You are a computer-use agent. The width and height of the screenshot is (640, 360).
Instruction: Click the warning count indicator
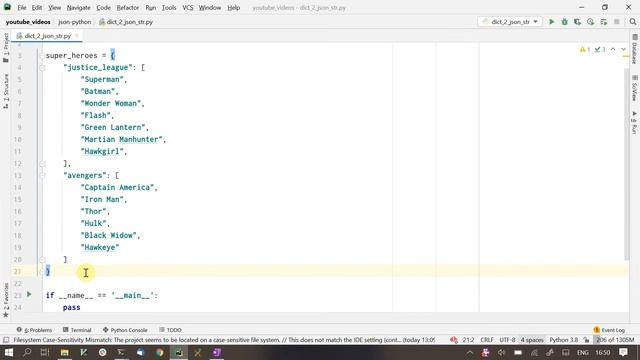point(584,49)
